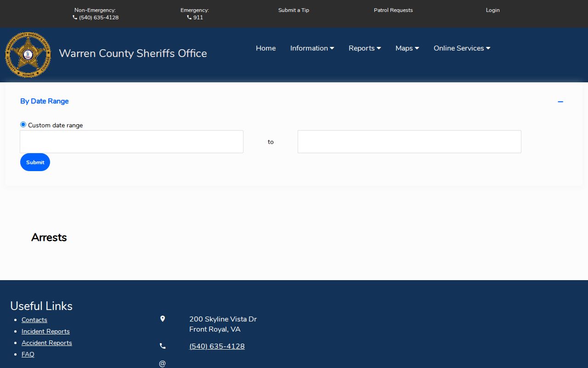Expand the Maps dropdown menu
Viewport: 588px width, 368px height.
[x=407, y=48]
